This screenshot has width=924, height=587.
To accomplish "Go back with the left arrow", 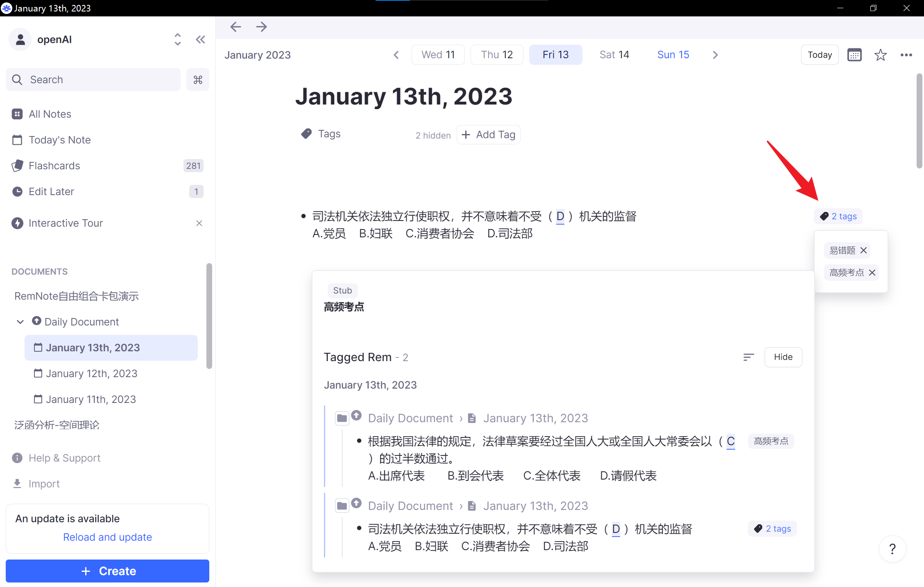I will (x=236, y=27).
